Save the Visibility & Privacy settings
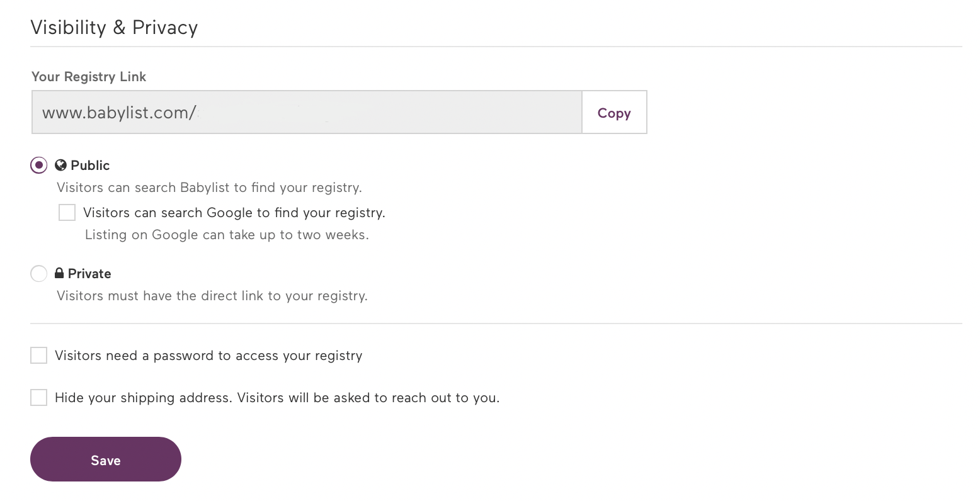 [105, 459]
